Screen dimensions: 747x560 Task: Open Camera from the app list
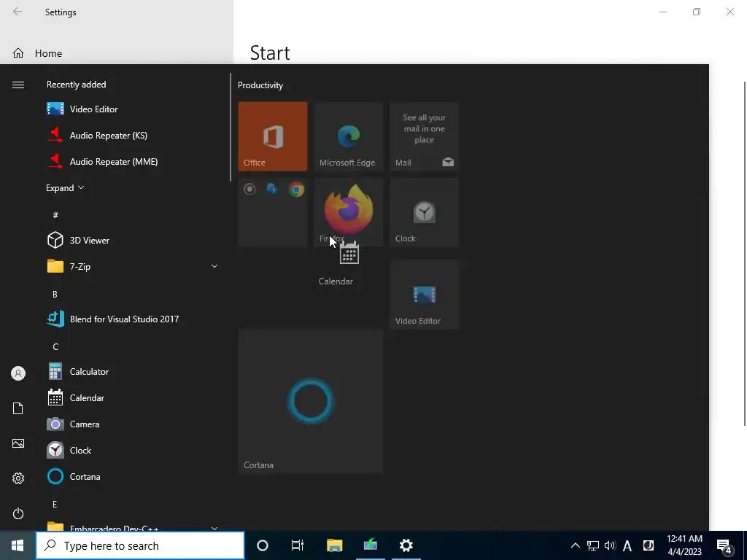[133, 424]
